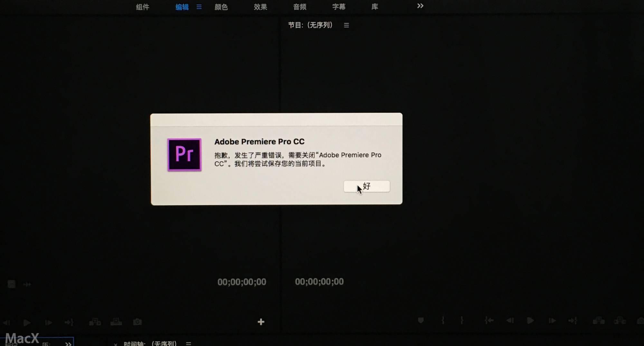Step forward one frame in program monitor
This screenshot has height=346, width=644.
click(x=552, y=321)
